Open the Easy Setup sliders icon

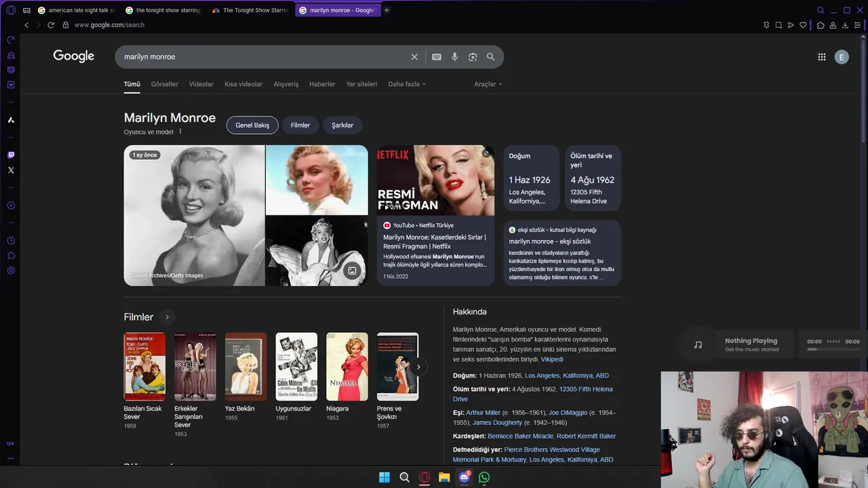(x=858, y=25)
